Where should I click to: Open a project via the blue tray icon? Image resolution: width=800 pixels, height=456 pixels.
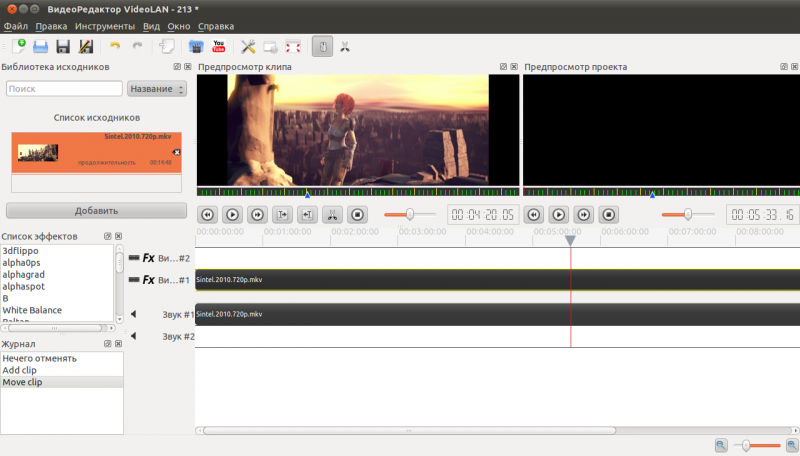[x=40, y=47]
